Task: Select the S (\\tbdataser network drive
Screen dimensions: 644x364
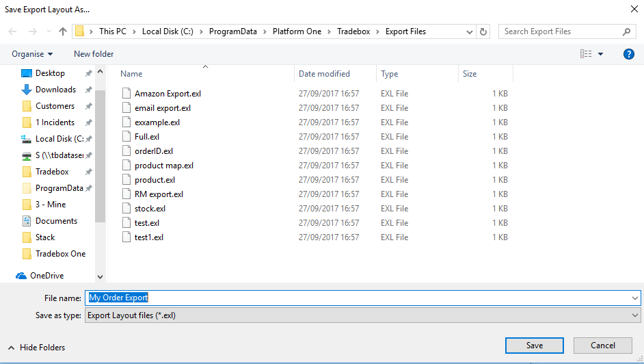Action: [x=59, y=155]
